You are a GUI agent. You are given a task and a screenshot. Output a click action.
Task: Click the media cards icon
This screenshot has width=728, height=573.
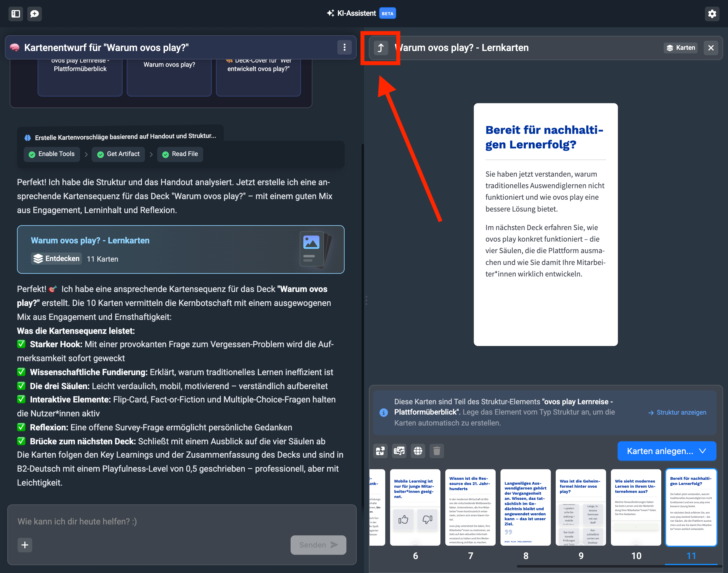click(x=399, y=451)
